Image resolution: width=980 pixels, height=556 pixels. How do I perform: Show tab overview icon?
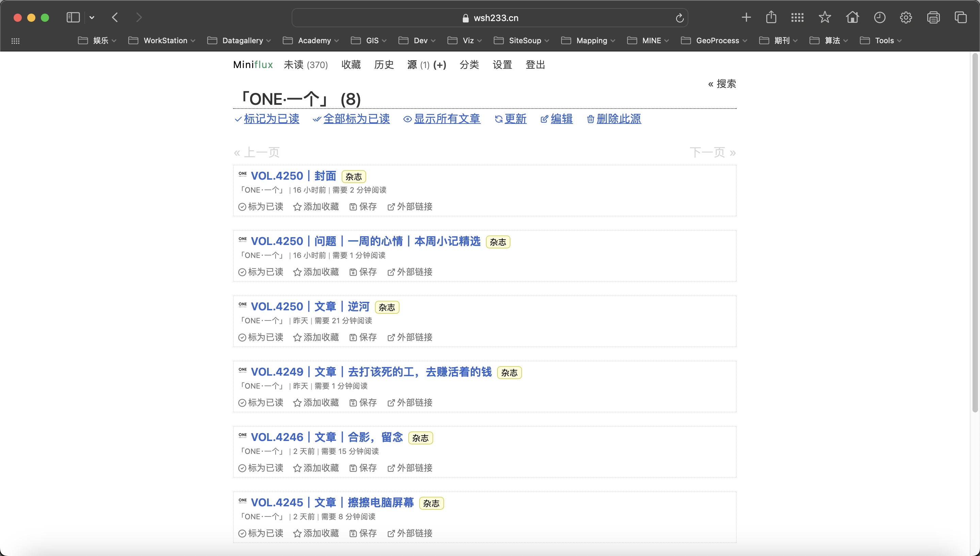point(961,18)
